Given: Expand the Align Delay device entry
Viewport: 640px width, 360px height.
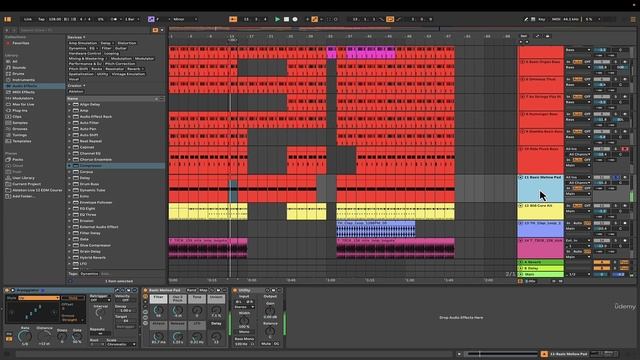Looking at the screenshot, I should 70,104.
